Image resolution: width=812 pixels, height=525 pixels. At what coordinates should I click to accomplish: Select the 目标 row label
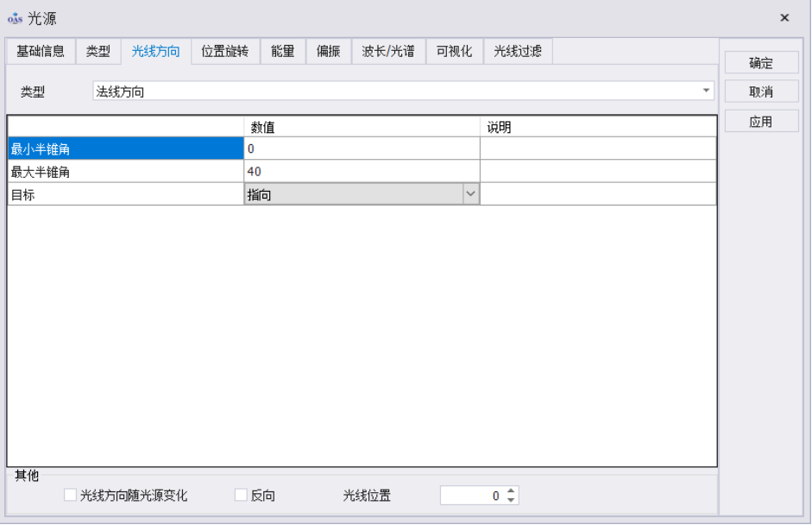(x=126, y=194)
